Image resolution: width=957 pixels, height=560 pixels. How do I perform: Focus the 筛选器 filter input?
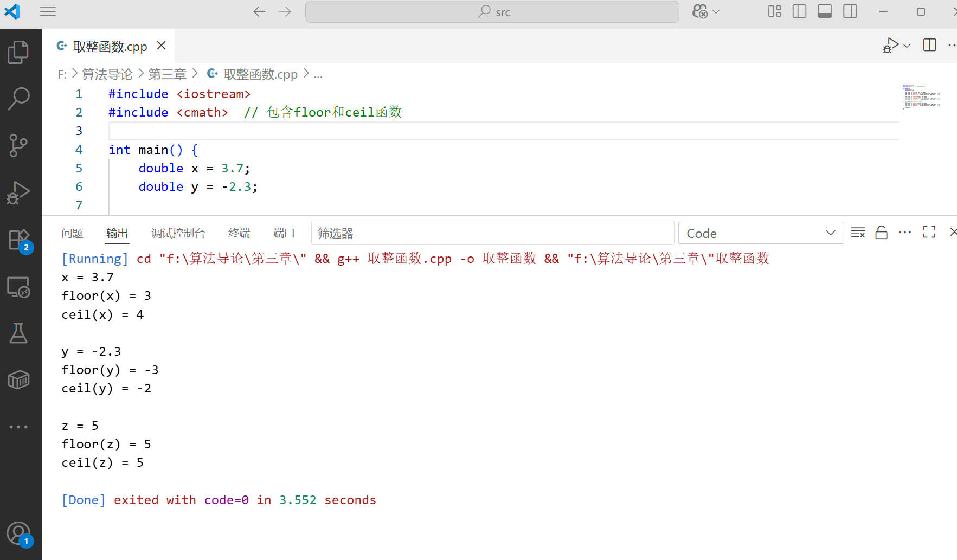click(x=492, y=233)
